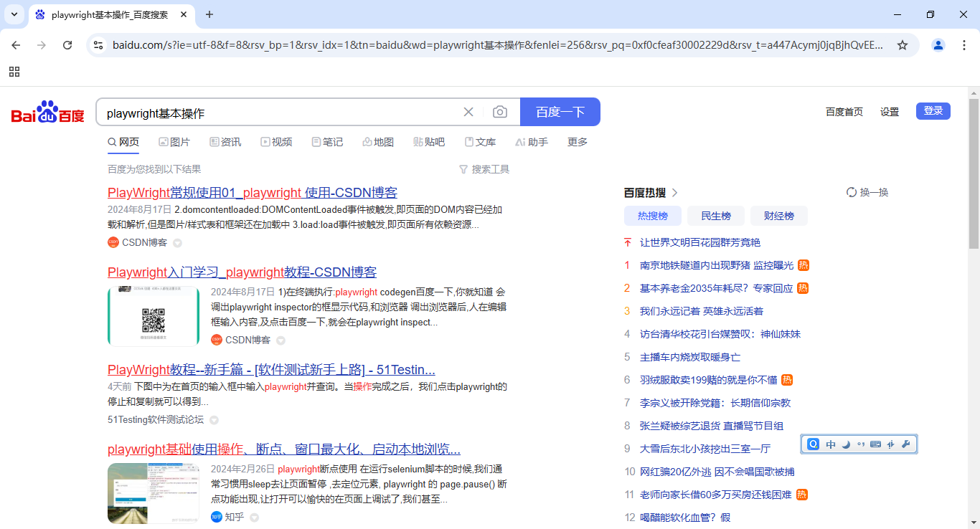Switch to 文库 tab
The width and height of the screenshot is (980, 529).
480,142
